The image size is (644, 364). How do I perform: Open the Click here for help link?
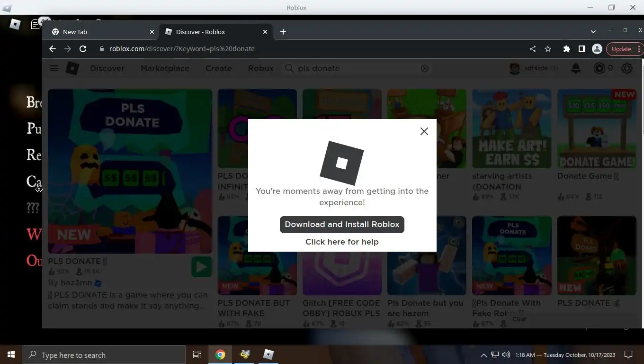(x=342, y=242)
